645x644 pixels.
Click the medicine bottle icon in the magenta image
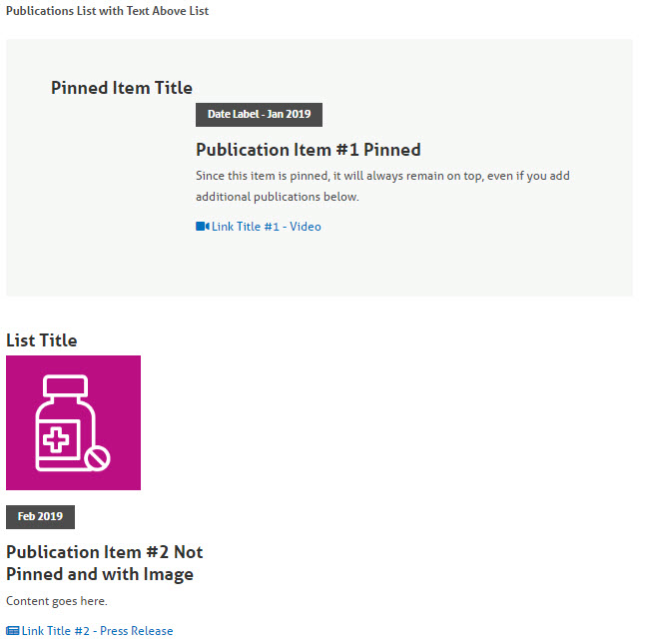[x=73, y=422]
